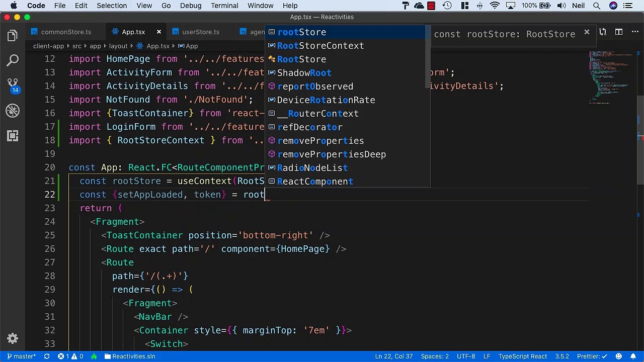Change the Spaces: 2 indentation setting
644x362 pixels.
pyautogui.click(x=435, y=356)
